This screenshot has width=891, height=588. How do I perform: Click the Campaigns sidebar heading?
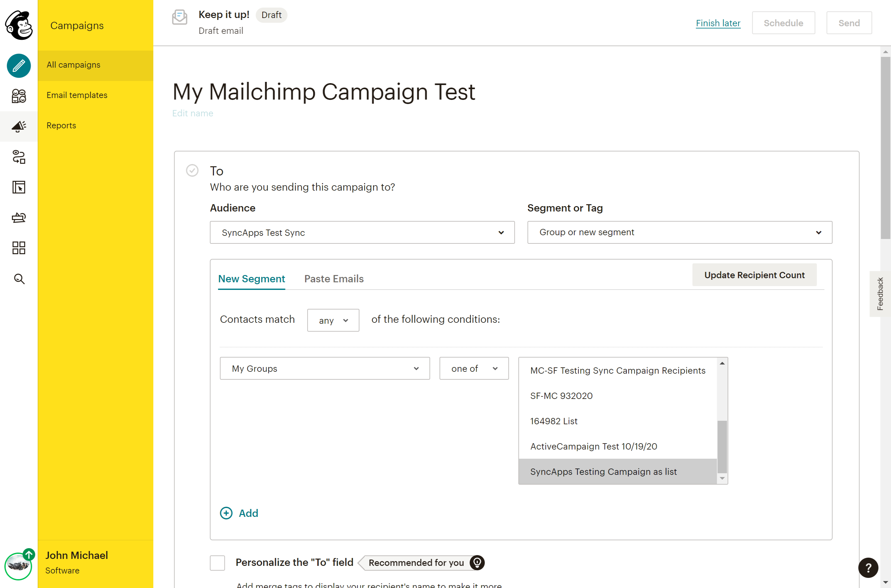coord(77,26)
